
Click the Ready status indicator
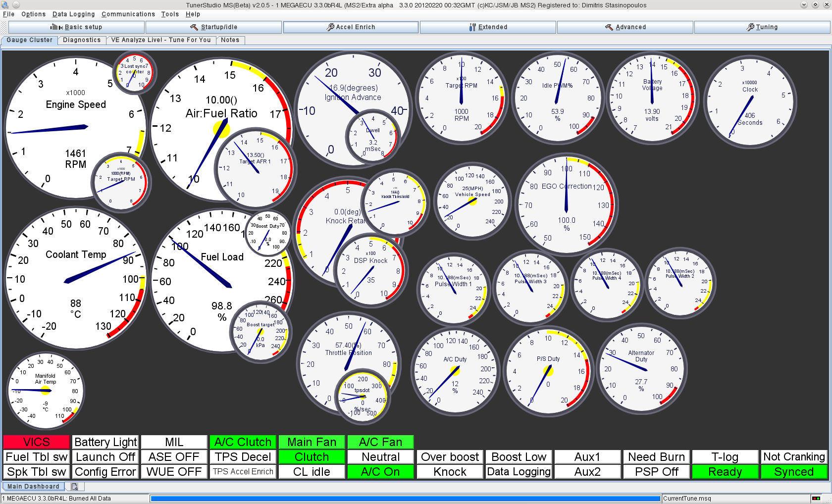pos(725,472)
